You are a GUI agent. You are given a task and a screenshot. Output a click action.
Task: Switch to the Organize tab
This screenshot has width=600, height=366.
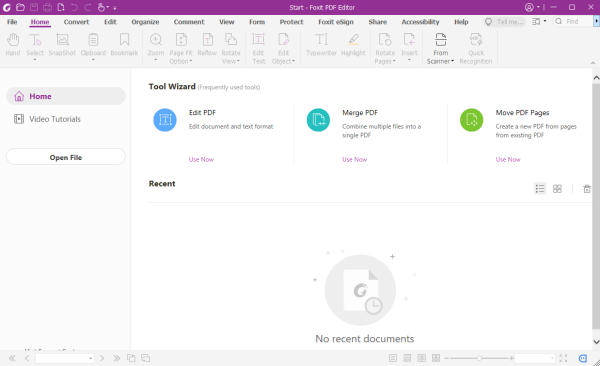[x=145, y=22]
